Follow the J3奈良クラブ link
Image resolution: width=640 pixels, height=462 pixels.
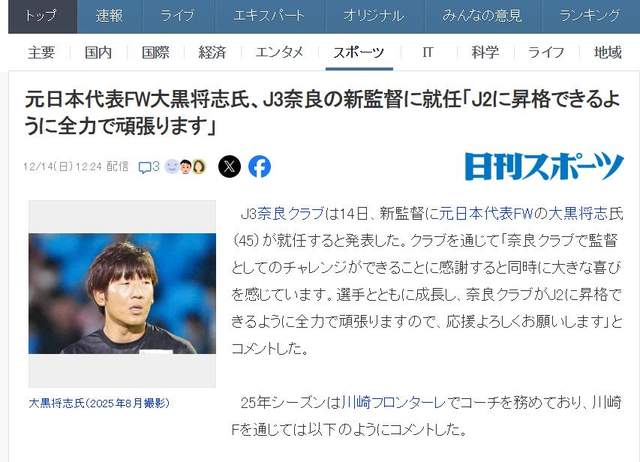click(282, 214)
